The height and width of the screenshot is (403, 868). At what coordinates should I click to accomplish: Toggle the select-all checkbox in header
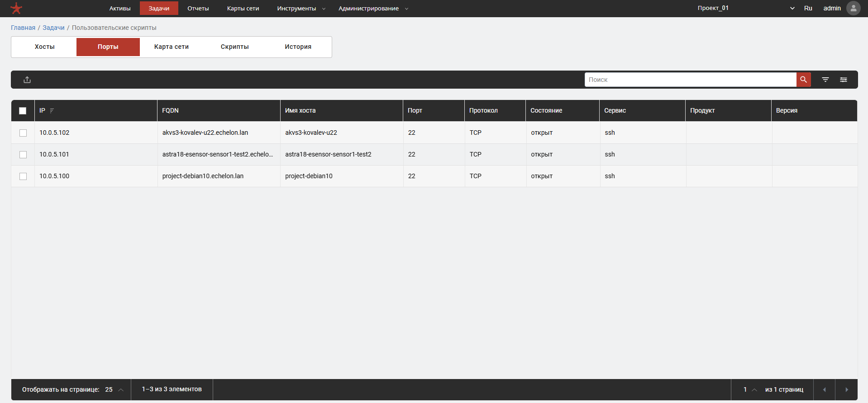[x=23, y=111]
